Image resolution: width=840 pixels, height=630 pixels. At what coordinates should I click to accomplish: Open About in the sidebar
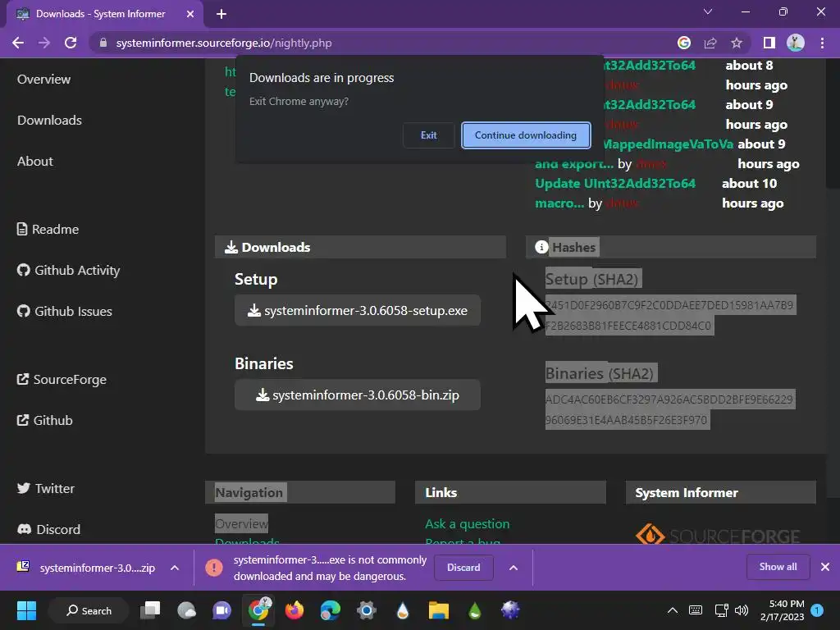pyautogui.click(x=34, y=162)
